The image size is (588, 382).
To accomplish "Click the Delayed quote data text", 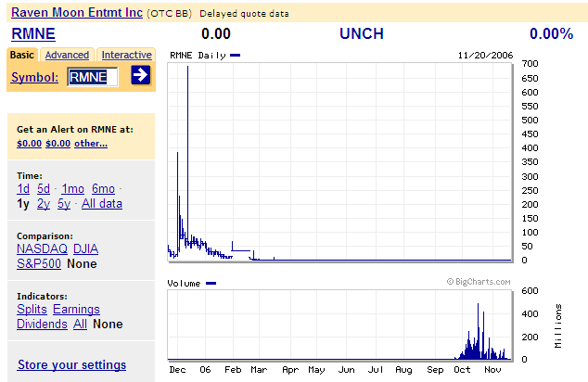I will click(244, 14).
